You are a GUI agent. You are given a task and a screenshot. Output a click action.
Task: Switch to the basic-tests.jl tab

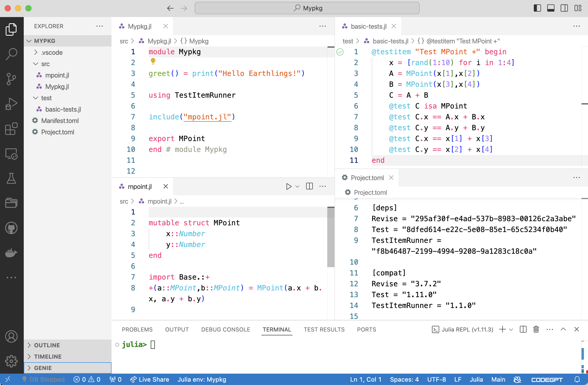368,26
